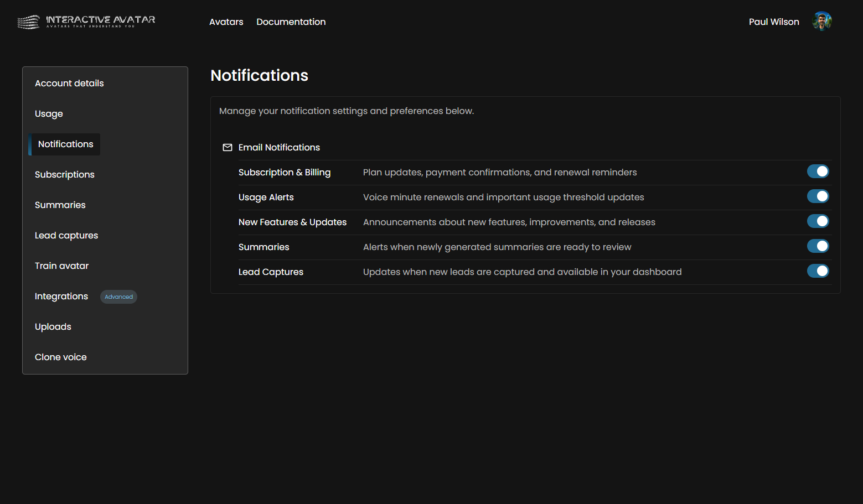Open Account details in sidebar
Image resolution: width=863 pixels, height=504 pixels.
[69, 83]
